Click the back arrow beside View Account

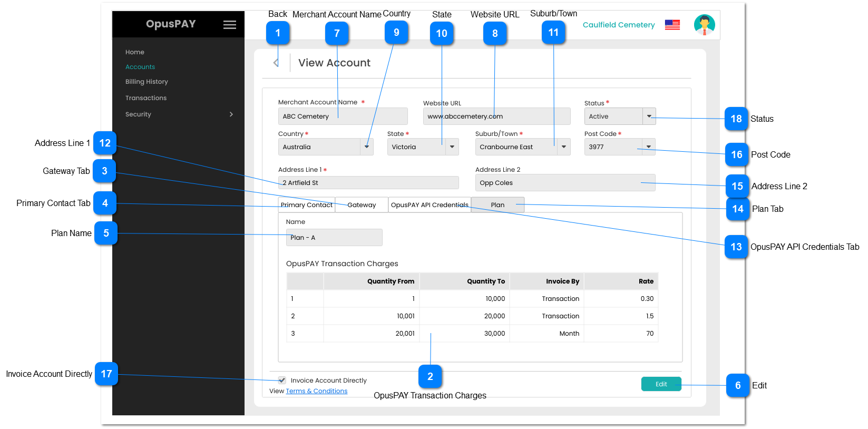tap(276, 63)
